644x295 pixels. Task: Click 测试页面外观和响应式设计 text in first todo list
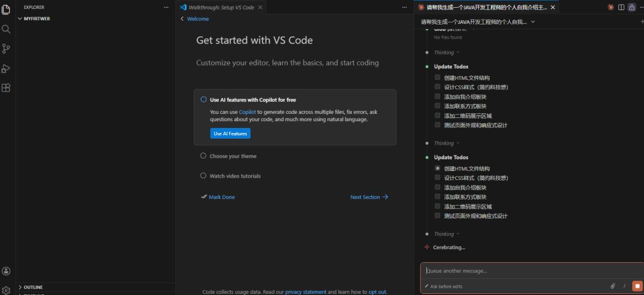tap(476, 125)
